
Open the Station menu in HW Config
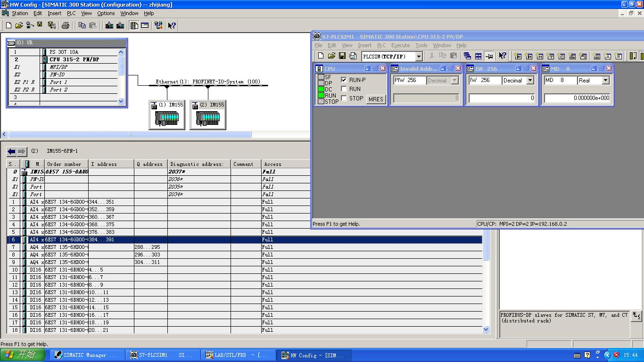click(20, 13)
